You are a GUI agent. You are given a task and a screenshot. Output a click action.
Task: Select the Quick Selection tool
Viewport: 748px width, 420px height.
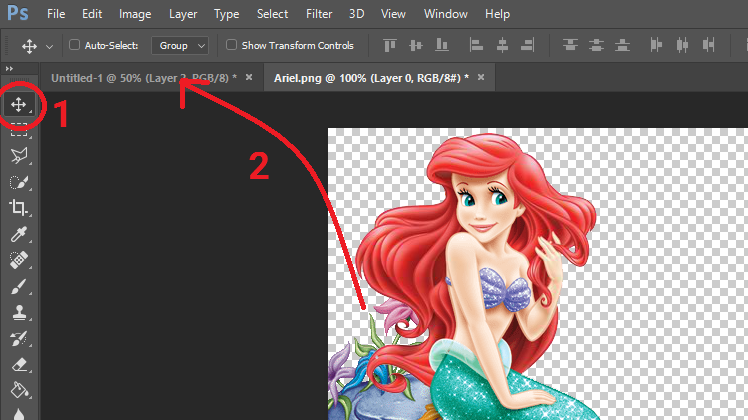click(x=19, y=182)
